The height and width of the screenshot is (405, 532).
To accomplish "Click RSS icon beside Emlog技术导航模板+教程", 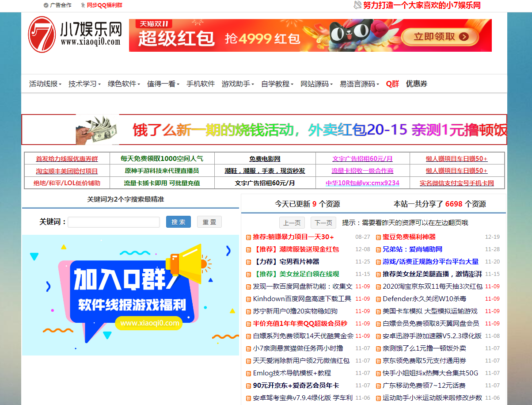I will [x=248, y=374].
